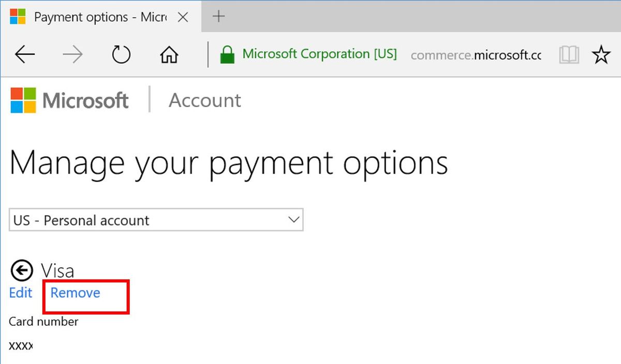Click the green security lock icon
The height and width of the screenshot is (364, 621).
tap(227, 54)
